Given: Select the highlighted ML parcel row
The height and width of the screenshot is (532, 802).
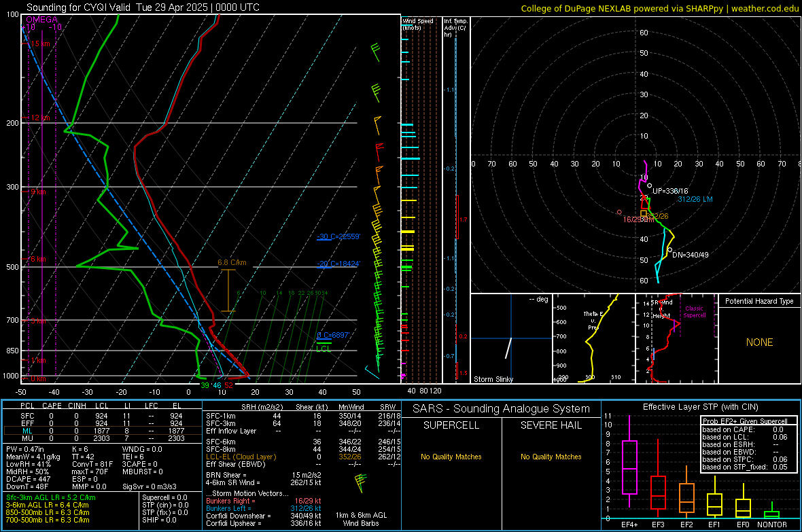Looking at the screenshot, I should tap(103, 431).
